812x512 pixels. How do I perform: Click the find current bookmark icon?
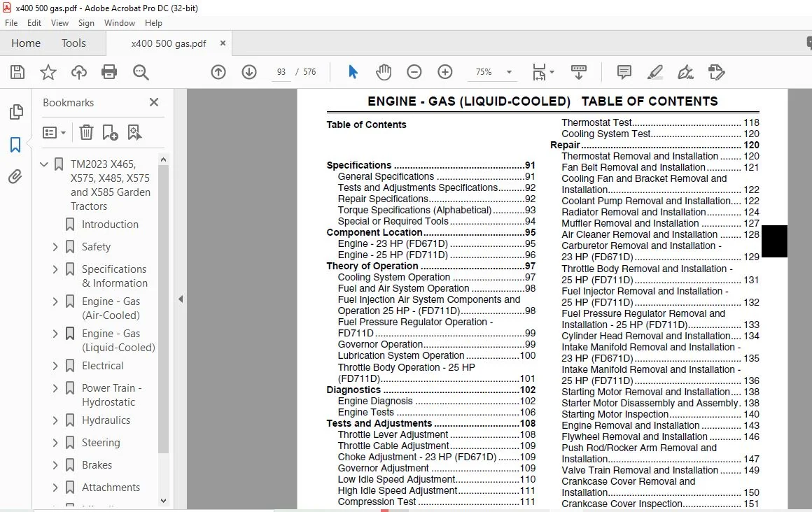coord(134,132)
